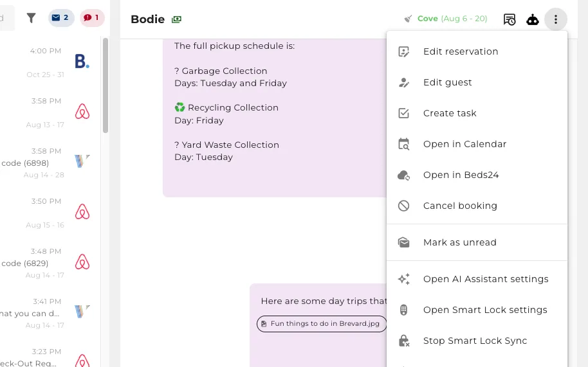Select Mark as unread
The image size is (588, 367).
pyautogui.click(x=477, y=242)
